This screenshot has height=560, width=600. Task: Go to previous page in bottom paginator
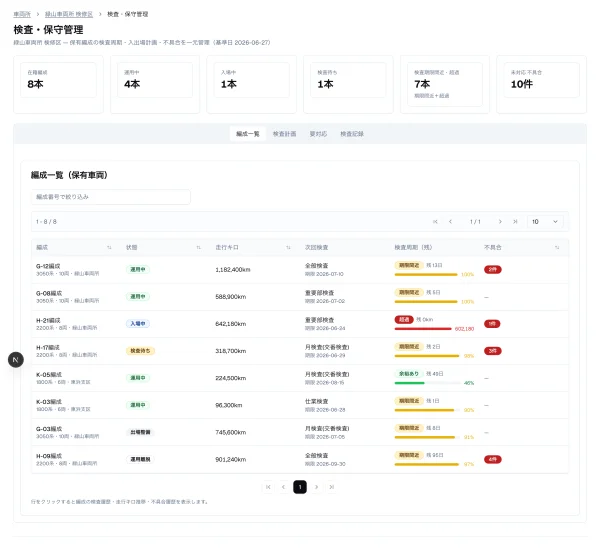[x=284, y=487]
